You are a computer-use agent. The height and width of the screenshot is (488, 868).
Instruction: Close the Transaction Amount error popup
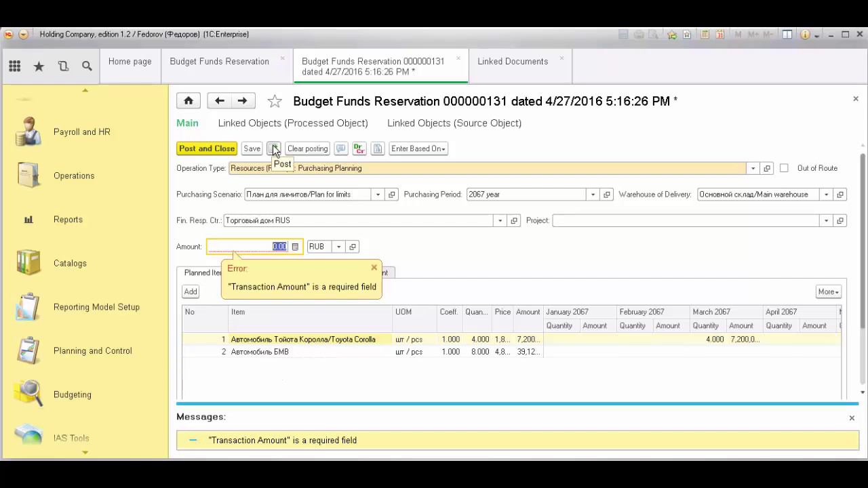click(374, 268)
